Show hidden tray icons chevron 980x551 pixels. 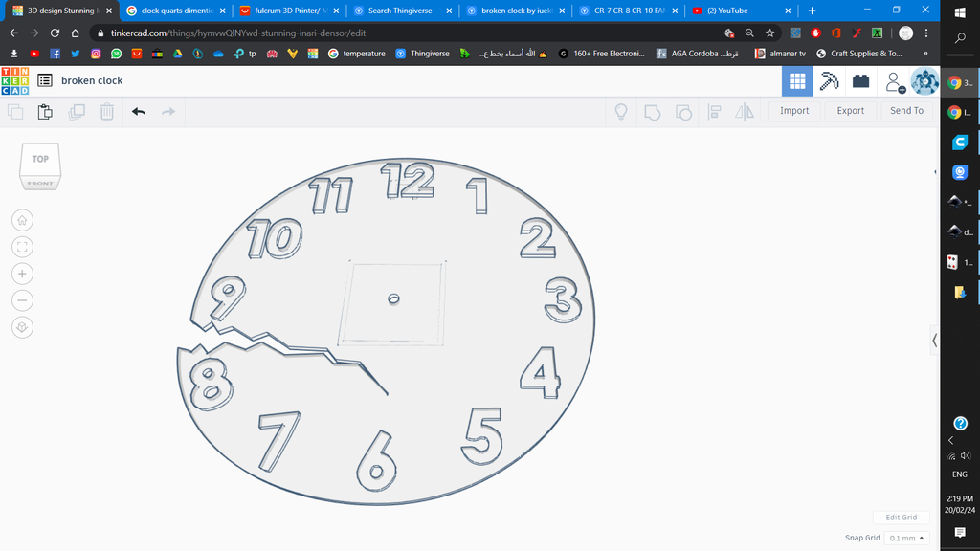pyautogui.click(x=951, y=440)
